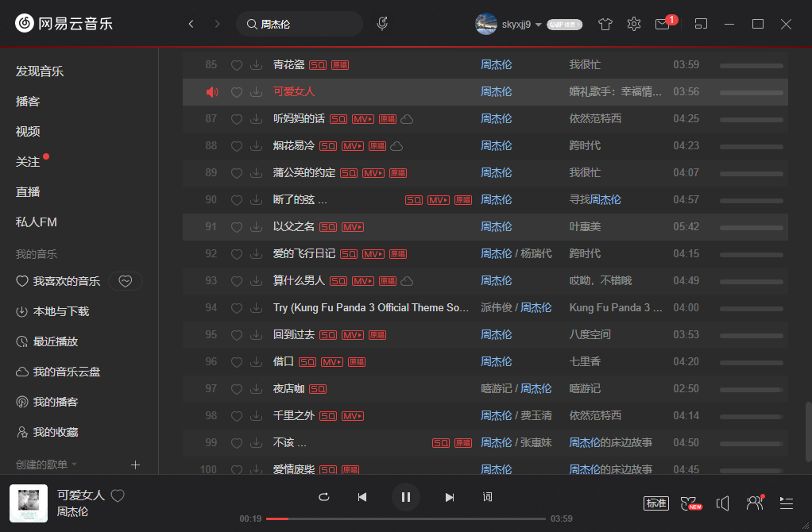The height and width of the screenshot is (532, 812).
Task: Open artist 杨瑞代 link
Action: [536, 253]
